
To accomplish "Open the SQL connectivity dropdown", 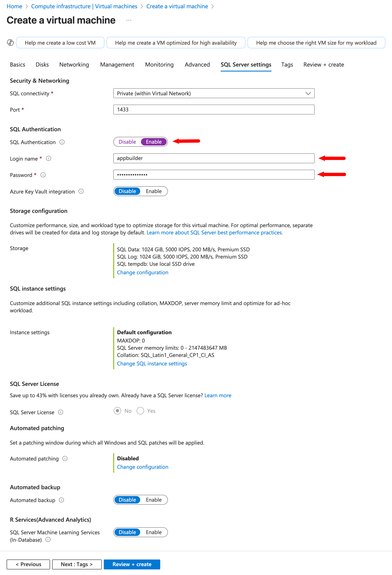I will point(214,93).
